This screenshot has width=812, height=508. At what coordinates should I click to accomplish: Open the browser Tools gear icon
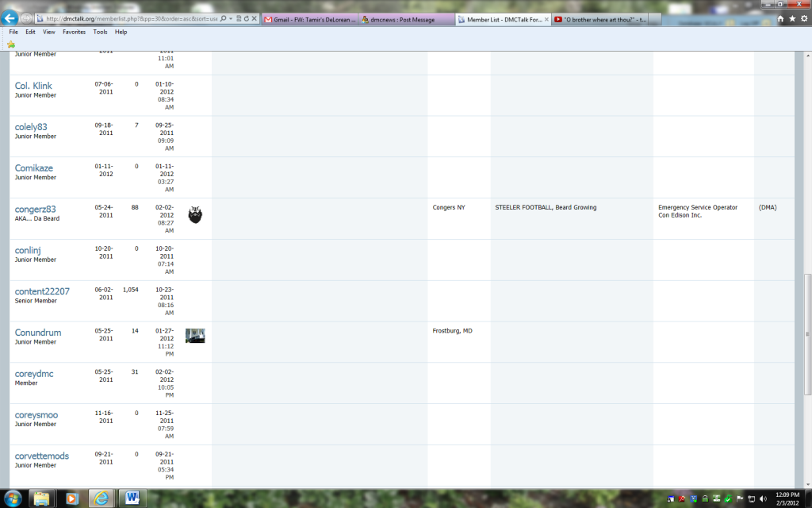[x=804, y=19]
